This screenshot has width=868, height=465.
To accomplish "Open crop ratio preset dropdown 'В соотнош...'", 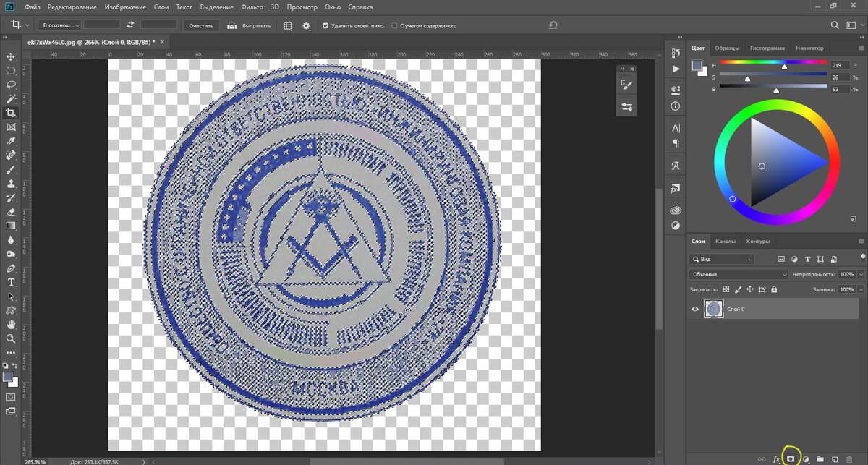I will tap(59, 25).
